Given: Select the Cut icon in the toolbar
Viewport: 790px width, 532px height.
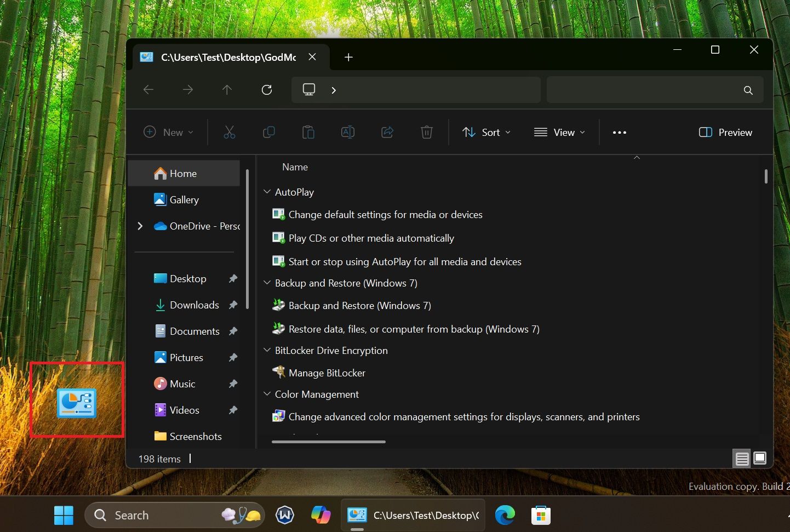Looking at the screenshot, I should pos(230,132).
